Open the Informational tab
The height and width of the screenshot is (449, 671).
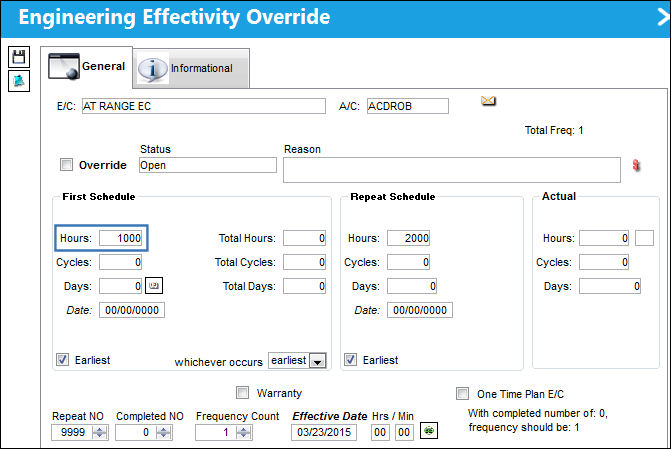click(191, 68)
